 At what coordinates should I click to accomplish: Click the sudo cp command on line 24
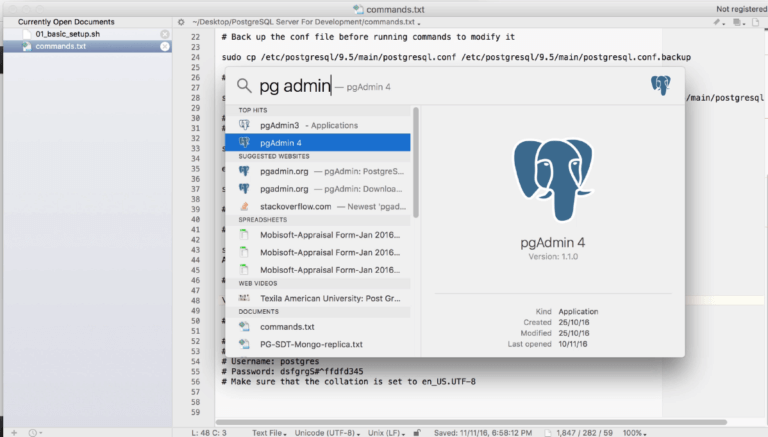click(456, 57)
